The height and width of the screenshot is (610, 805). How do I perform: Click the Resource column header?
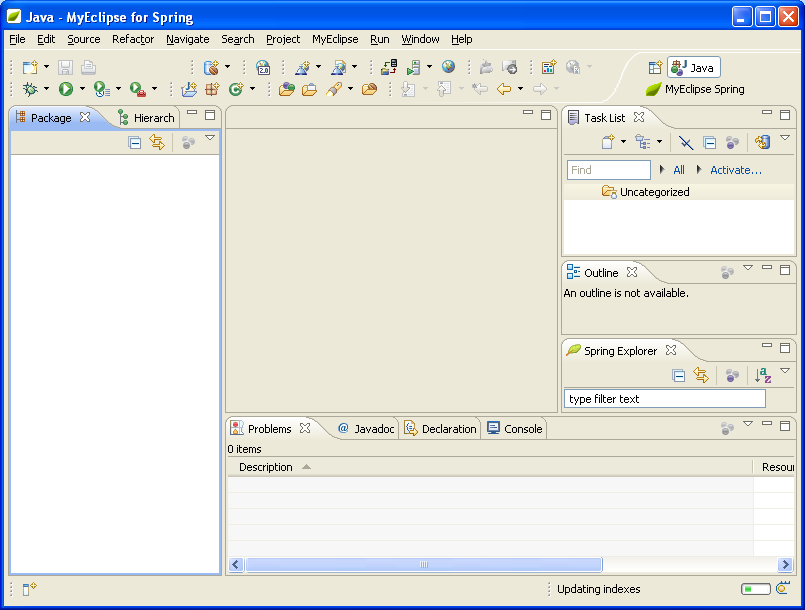click(774, 467)
